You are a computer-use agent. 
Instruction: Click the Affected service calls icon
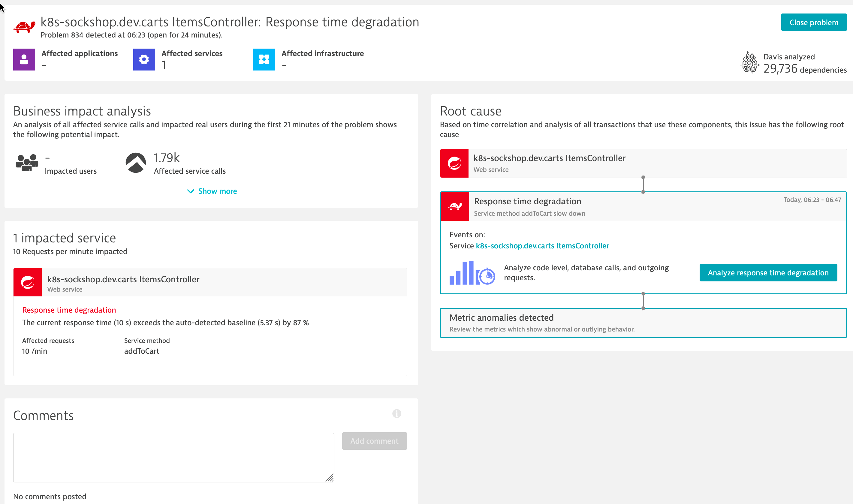tap(136, 163)
